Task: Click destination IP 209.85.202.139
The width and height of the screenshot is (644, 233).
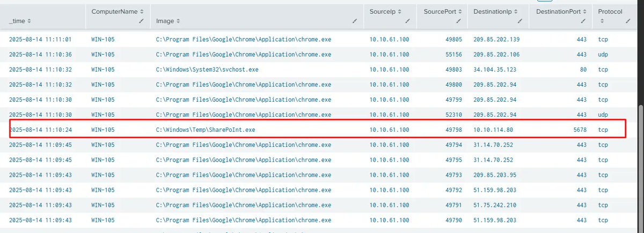Action: tap(497, 39)
